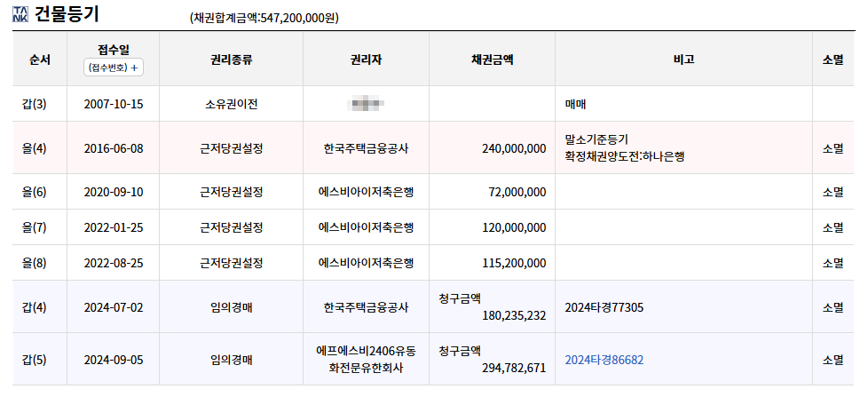Click 에스비아이저축은행 in the 을(8) row

pos(366,263)
